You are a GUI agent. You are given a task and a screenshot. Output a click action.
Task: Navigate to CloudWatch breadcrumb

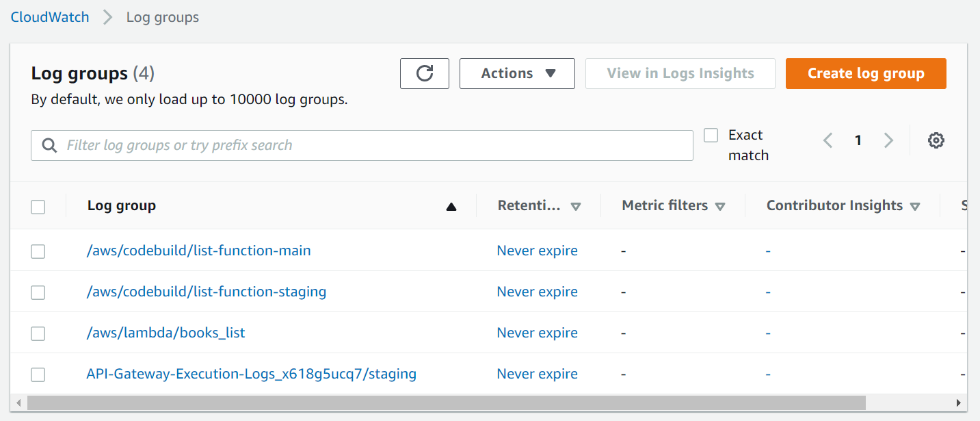click(50, 17)
